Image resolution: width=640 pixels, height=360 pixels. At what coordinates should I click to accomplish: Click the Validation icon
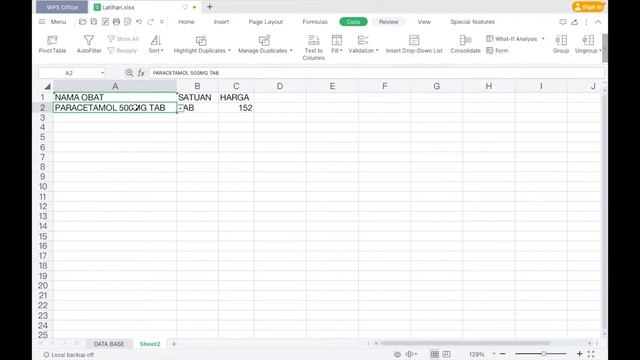point(362,40)
